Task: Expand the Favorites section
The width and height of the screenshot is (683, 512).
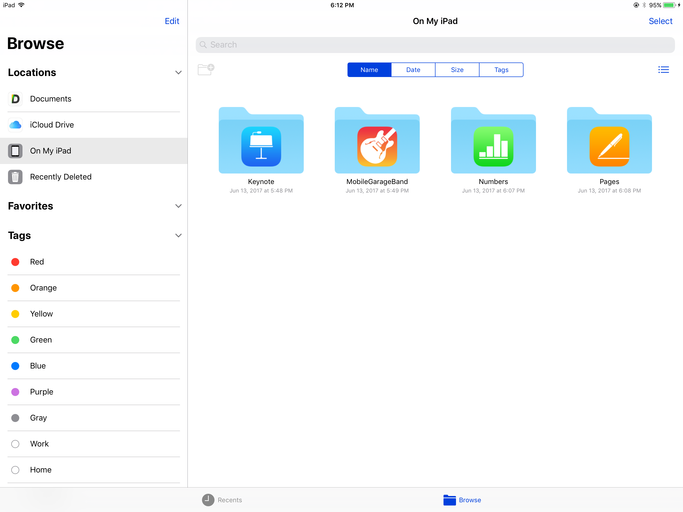Action: [178, 206]
